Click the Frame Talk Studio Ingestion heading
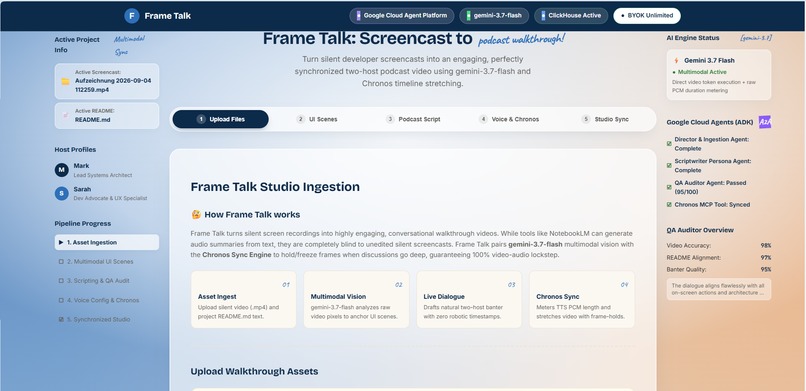806x391 pixels. coord(275,187)
